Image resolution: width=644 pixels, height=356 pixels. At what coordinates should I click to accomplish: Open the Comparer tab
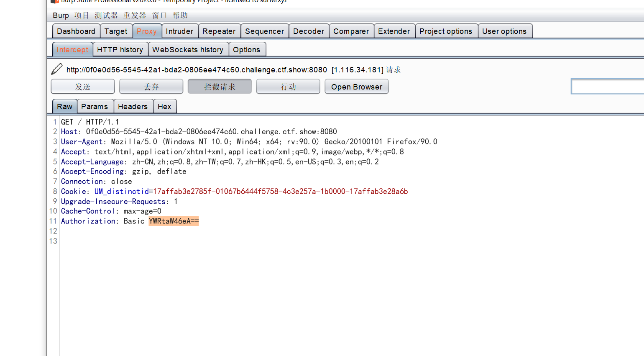[351, 31]
